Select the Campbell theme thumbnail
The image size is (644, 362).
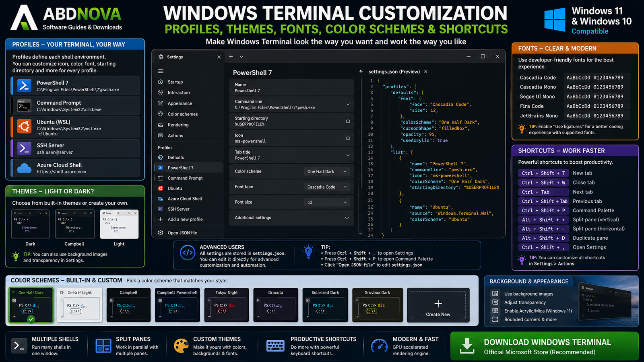pyautogui.click(x=74, y=224)
